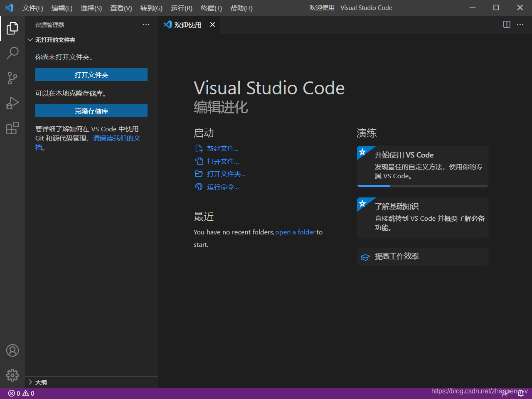Click the graduation cap icon beside 提高工作效率
Image resolution: width=532 pixels, height=399 pixels.
click(x=365, y=257)
